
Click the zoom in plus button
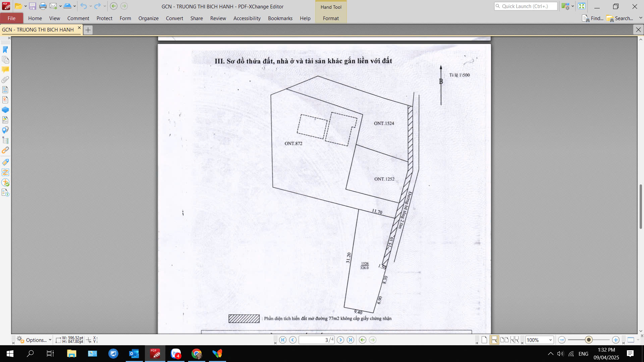pyautogui.click(x=616, y=340)
